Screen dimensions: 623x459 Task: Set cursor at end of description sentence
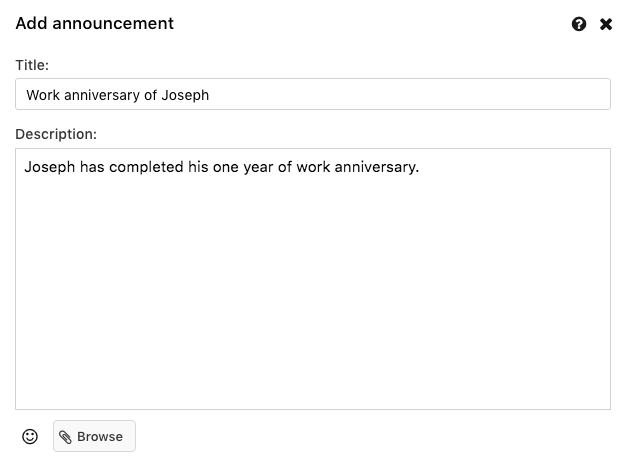420,167
